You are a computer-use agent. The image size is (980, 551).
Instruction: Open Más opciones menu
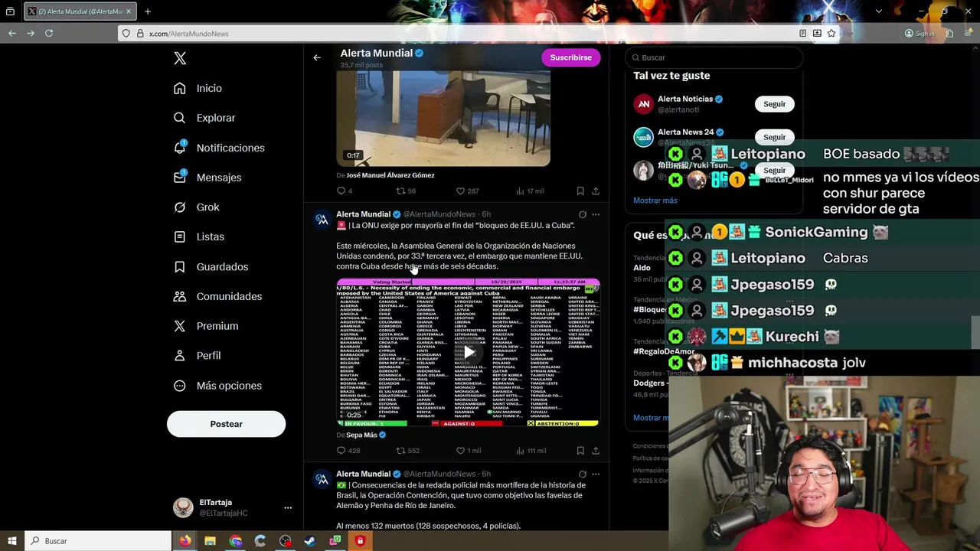pyautogui.click(x=218, y=386)
